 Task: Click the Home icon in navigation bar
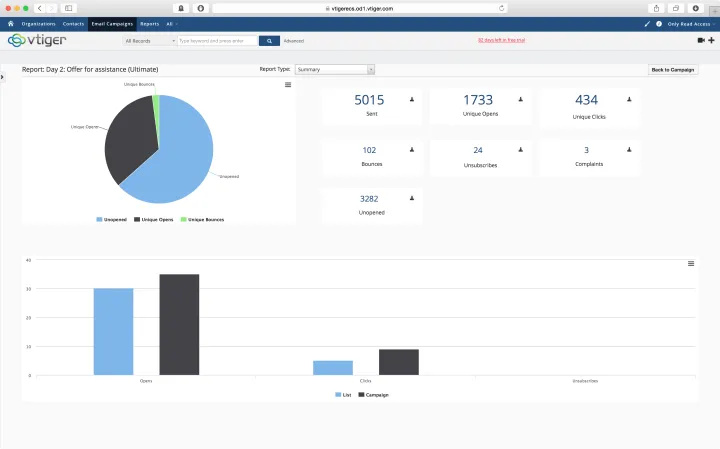[10, 22]
